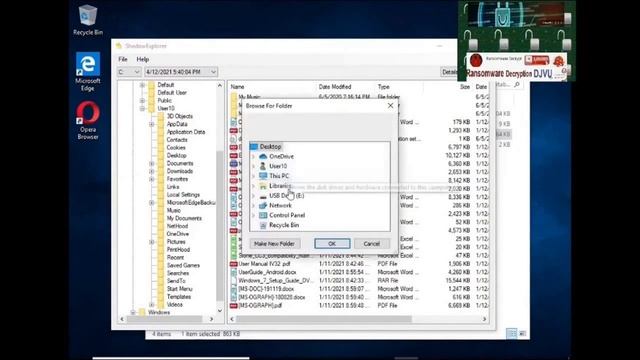Expand User10 in Browse For Folder
This screenshot has width=640, height=360.
[x=253, y=166]
